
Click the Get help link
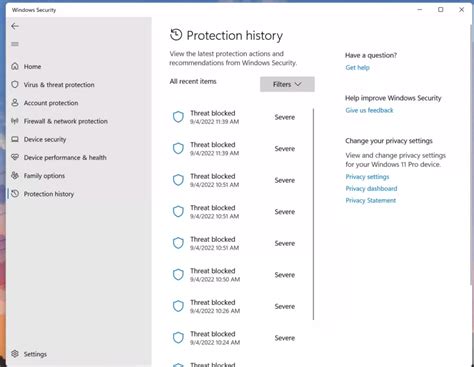357,68
